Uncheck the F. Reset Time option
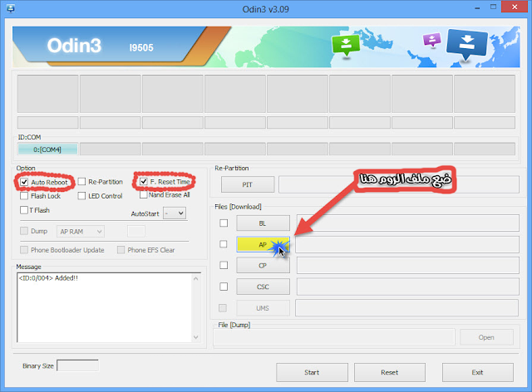Image resolution: width=532 pixels, height=392 pixels. coord(144,182)
